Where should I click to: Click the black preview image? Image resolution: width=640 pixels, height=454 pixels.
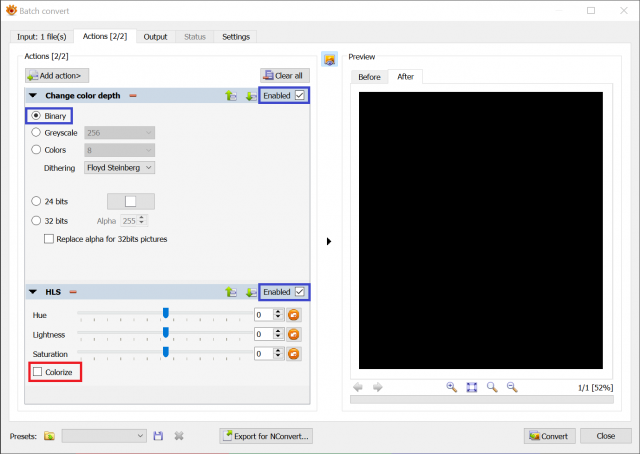(x=480, y=230)
